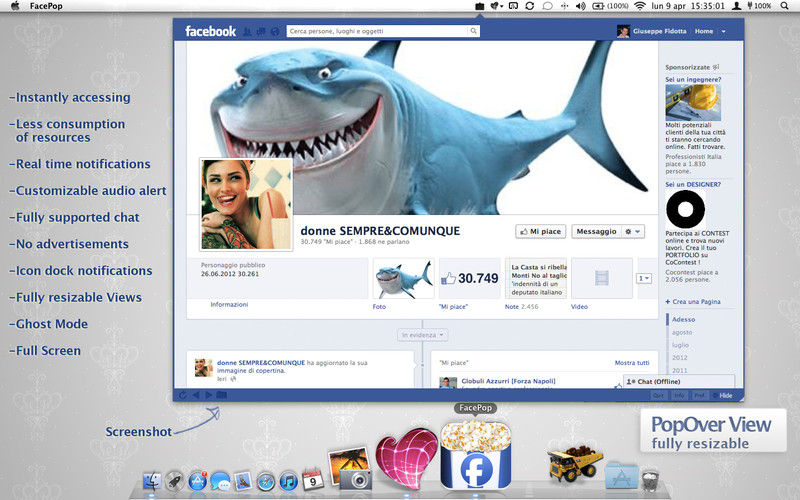Open Messages from the dock
This screenshot has width=800, height=500.
pos(220,481)
